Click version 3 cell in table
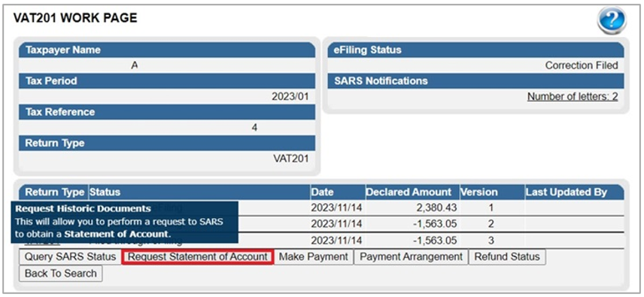This screenshot has height=297, width=644. [492, 240]
